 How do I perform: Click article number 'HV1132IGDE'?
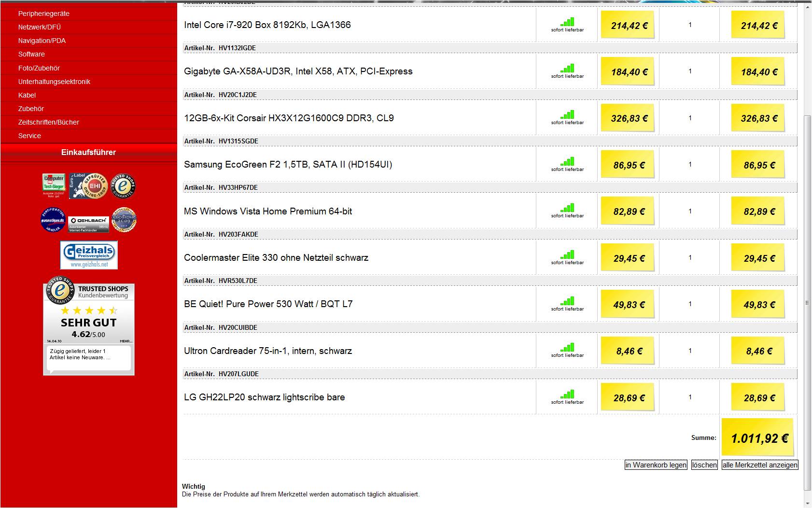coord(237,48)
